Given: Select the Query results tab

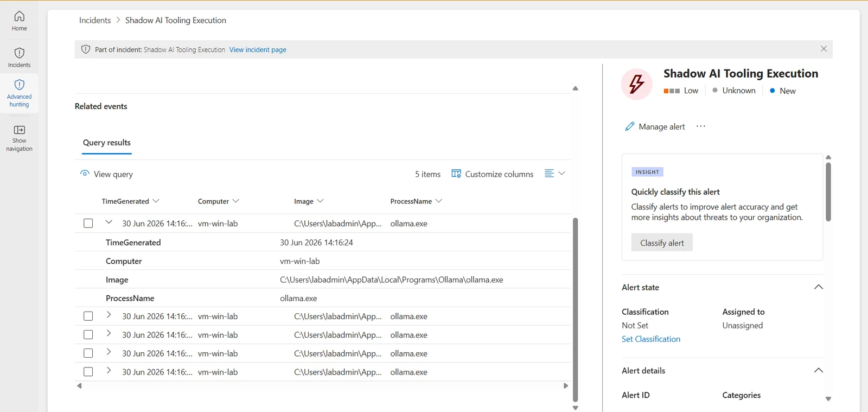Looking at the screenshot, I should point(107,143).
